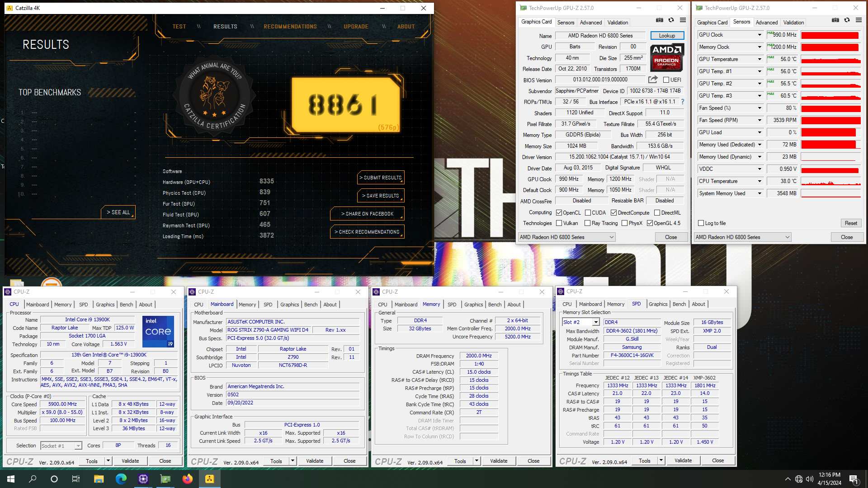Open File Explorer from taskbar
868x488 pixels.
click(x=99, y=479)
